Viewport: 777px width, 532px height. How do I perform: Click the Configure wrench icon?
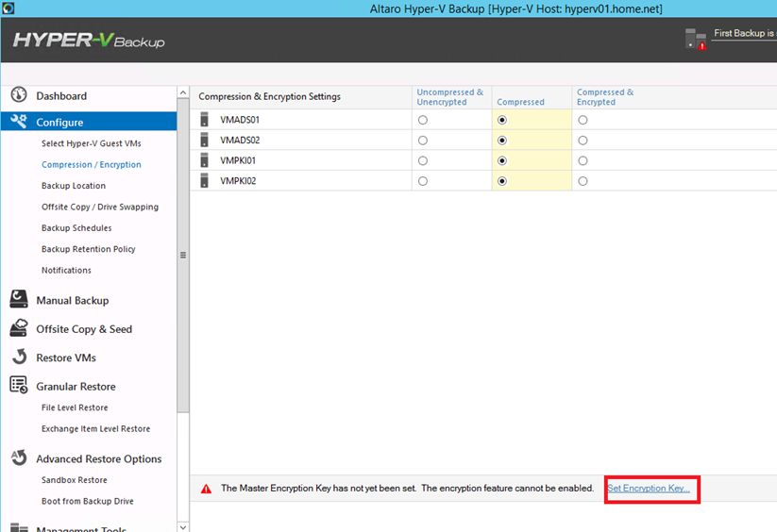(x=19, y=121)
